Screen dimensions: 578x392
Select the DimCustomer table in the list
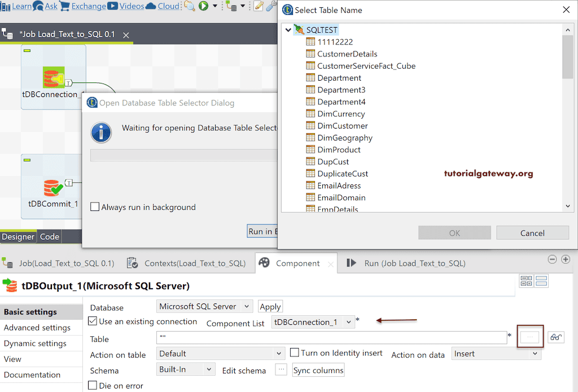(341, 125)
